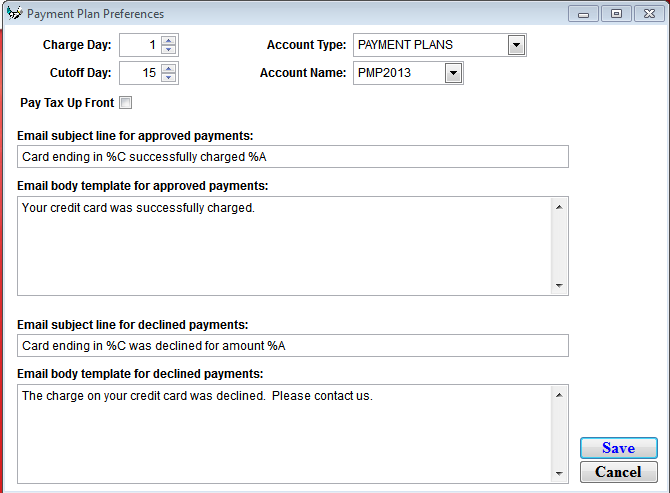Decrease Charge Day with down arrow

169,50
